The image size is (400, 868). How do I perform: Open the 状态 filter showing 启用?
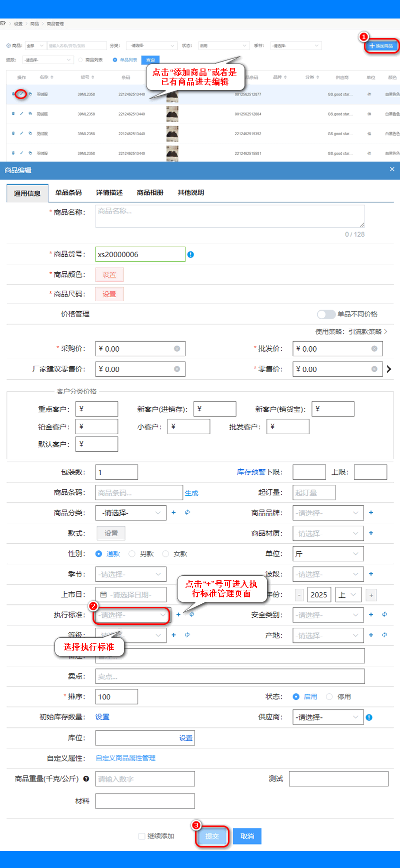coord(223,46)
